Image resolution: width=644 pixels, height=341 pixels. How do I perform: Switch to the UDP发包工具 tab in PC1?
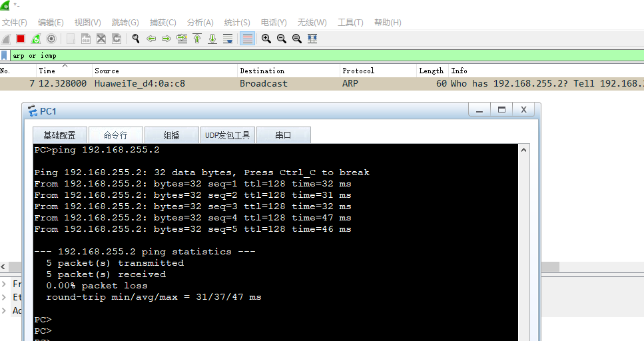pyautogui.click(x=228, y=135)
